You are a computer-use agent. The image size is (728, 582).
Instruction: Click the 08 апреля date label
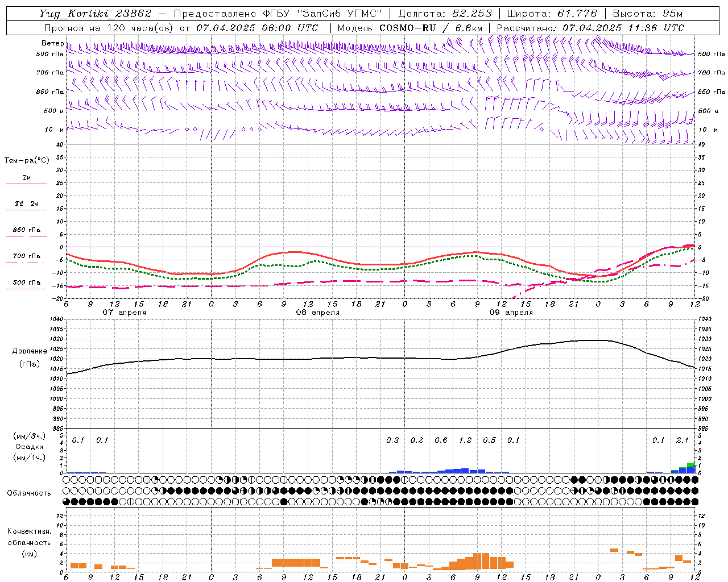[318, 313]
